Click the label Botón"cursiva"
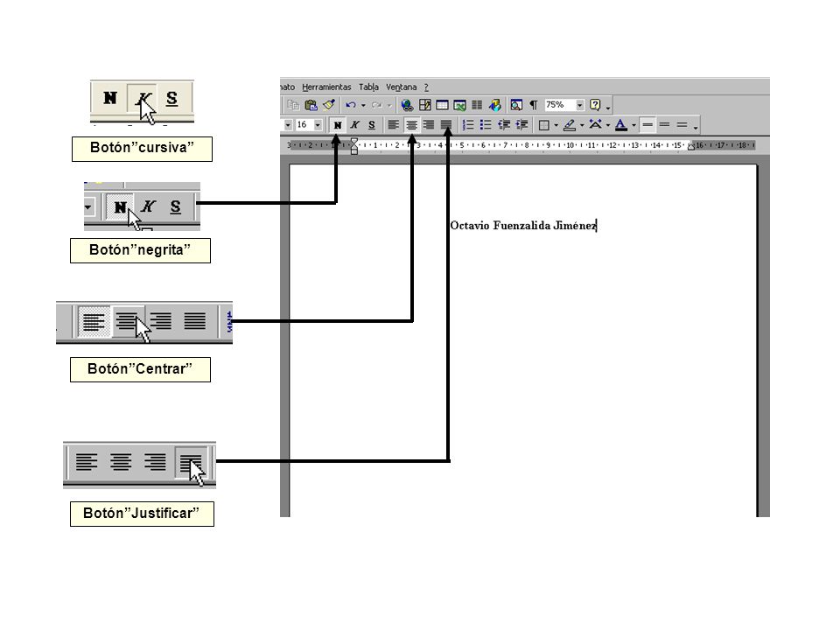 tap(142, 149)
